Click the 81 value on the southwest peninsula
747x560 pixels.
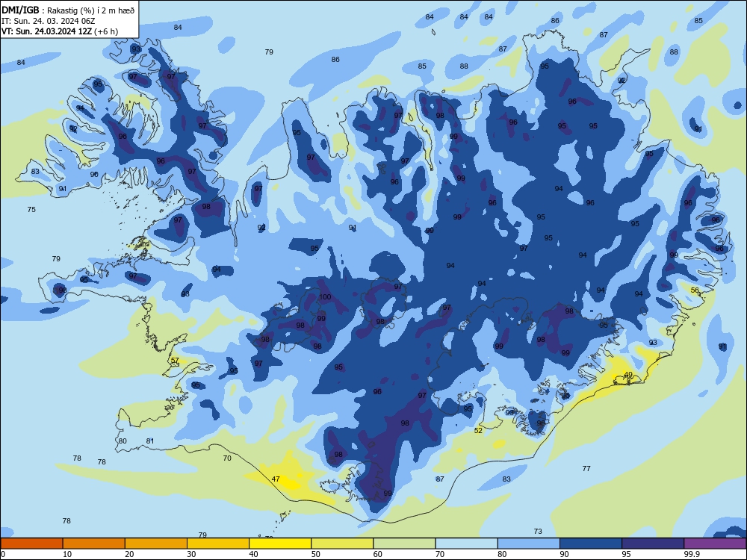(150, 441)
